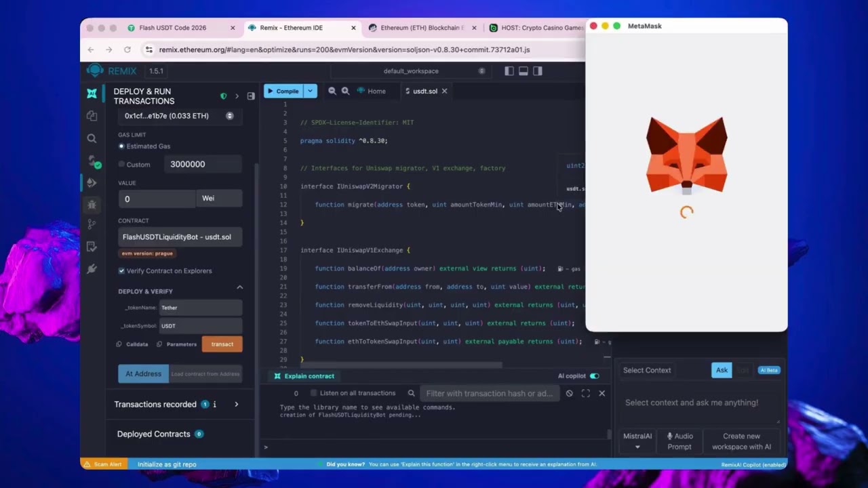868x488 pixels.
Task: Toggle the right side panel layout icon
Action: point(538,70)
